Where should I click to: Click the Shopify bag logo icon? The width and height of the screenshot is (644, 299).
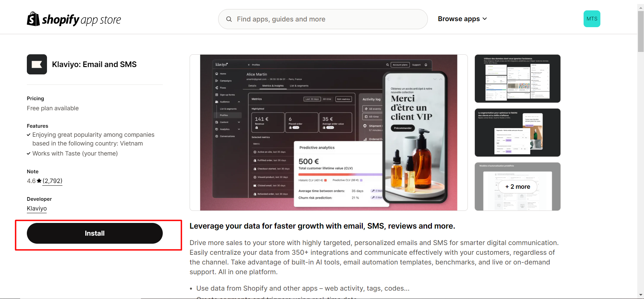click(x=33, y=19)
